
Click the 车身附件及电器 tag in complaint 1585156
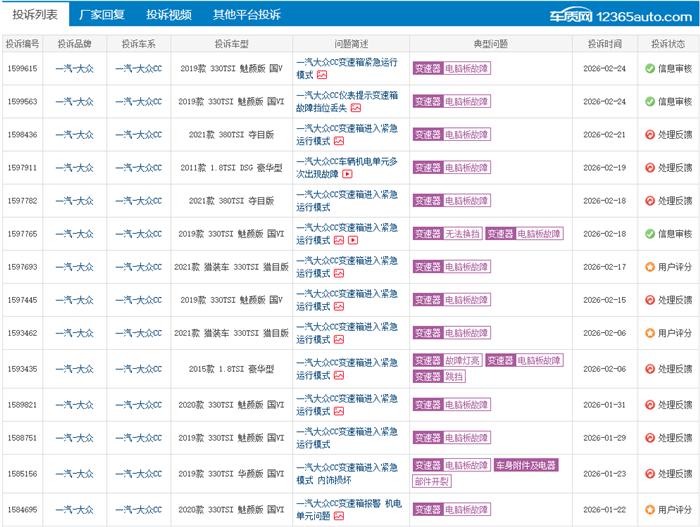tap(525, 465)
